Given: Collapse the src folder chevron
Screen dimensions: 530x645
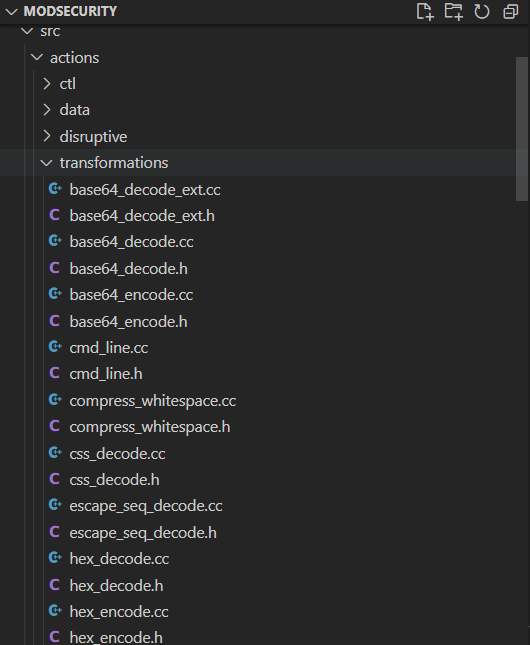Looking at the screenshot, I should [27, 31].
